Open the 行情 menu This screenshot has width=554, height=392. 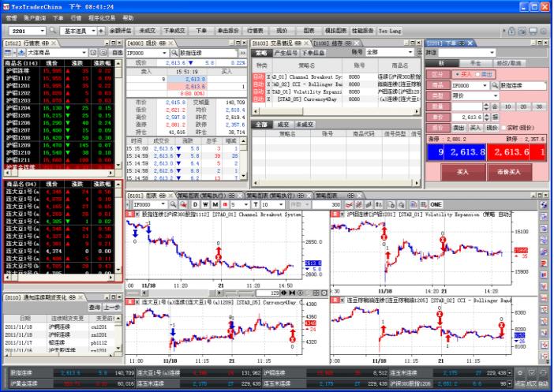point(76,17)
